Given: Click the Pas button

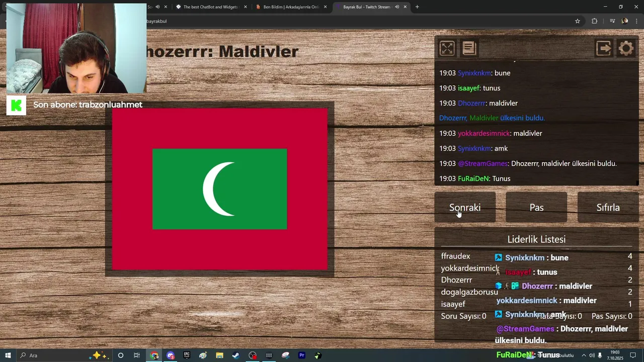Looking at the screenshot, I should [x=536, y=207].
